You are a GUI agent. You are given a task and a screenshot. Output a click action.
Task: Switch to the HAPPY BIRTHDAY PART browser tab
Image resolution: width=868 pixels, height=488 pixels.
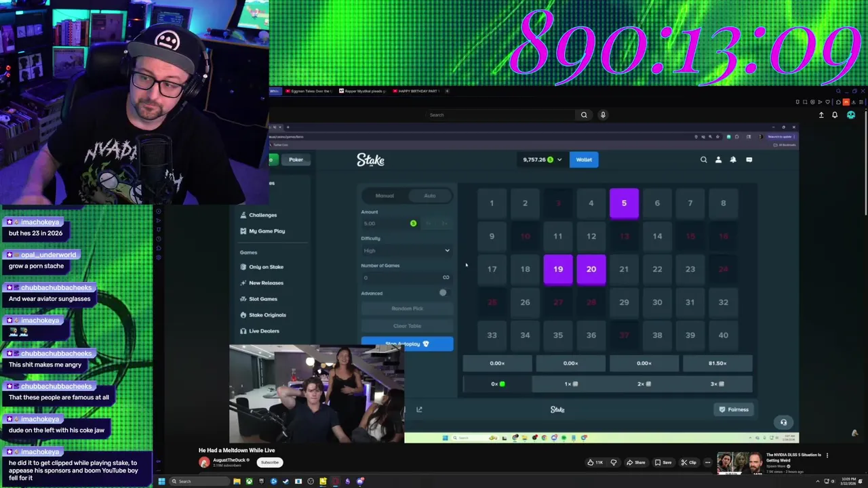pos(416,91)
